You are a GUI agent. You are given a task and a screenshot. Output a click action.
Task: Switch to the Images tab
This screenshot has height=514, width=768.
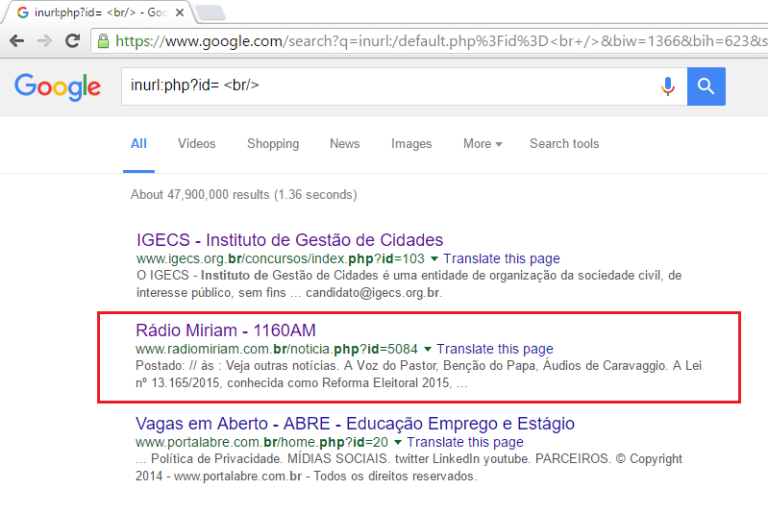click(x=411, y=144)
